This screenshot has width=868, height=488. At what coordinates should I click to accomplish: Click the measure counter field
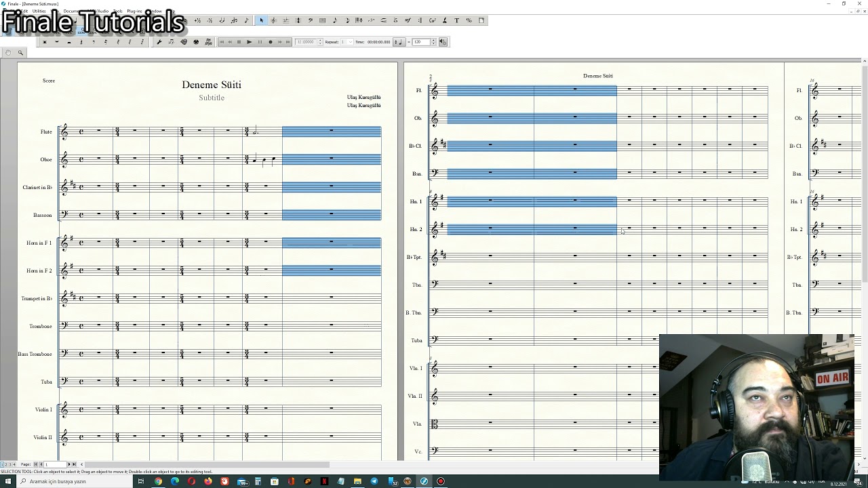(305, 42)
